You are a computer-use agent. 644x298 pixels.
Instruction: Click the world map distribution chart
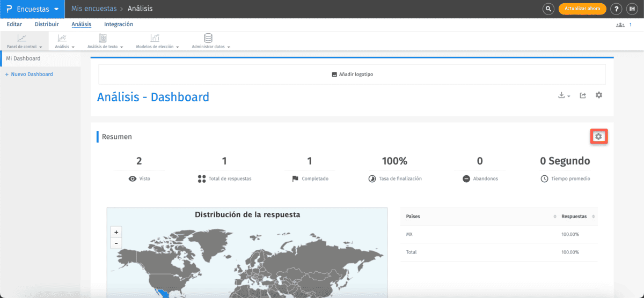tap(247, 253)
